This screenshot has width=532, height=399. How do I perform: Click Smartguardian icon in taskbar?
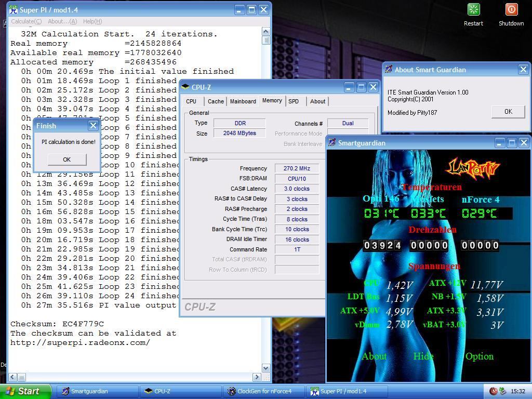(65, 391)
